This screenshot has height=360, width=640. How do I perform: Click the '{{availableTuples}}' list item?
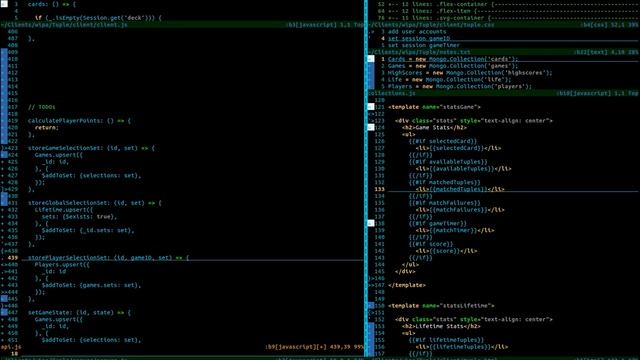click(x=463, y=169)
